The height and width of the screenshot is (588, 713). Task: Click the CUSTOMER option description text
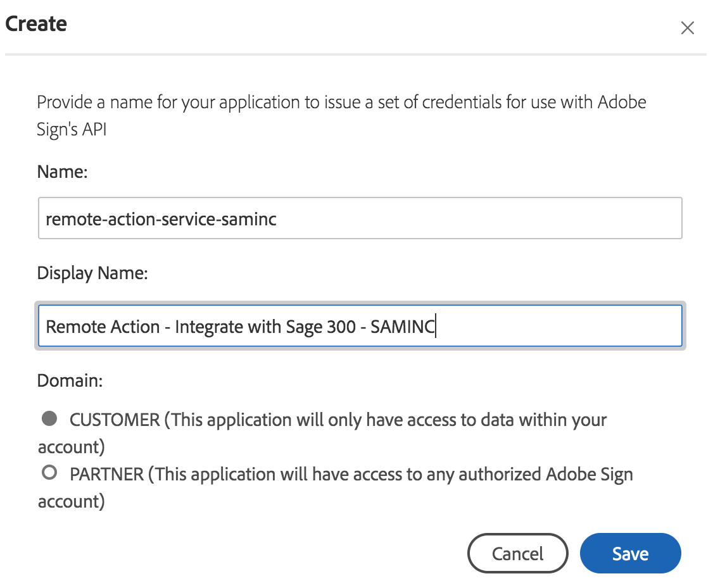pyautogui.click(x=338, y=420)
